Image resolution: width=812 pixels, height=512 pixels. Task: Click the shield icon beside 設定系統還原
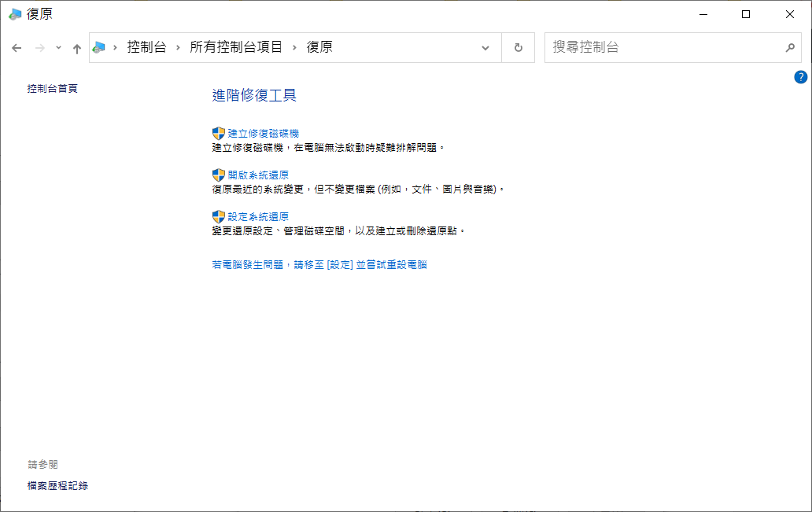(x=219, y=216)
